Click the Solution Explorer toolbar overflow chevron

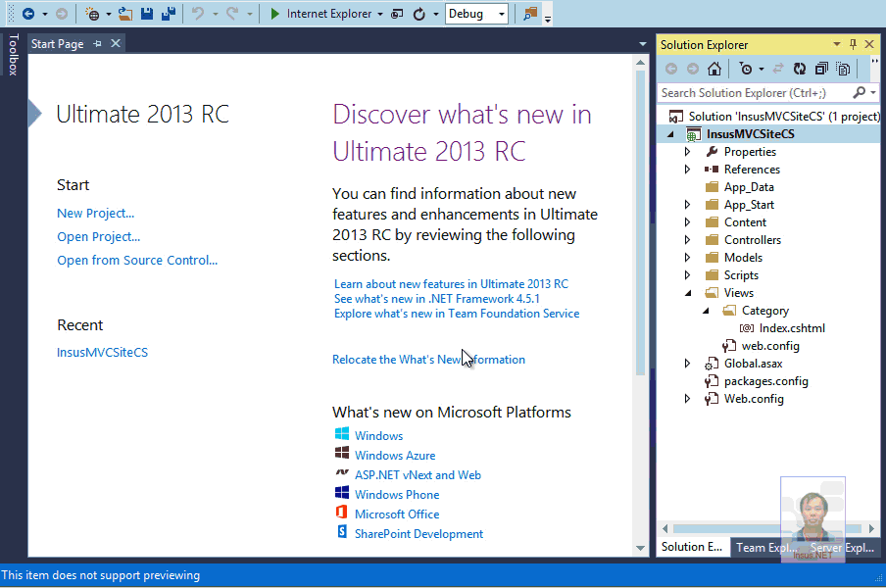(x=874, y=61)
